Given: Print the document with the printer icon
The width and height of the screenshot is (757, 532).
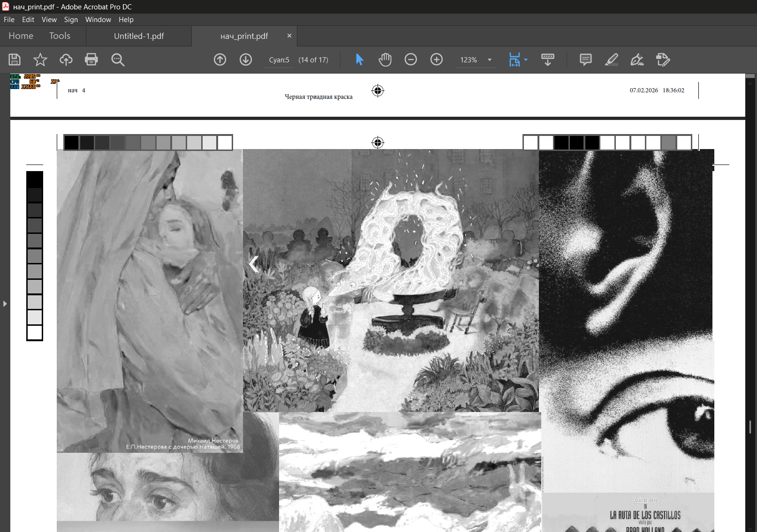Looking at the screenshot, I should coord(91,60).
